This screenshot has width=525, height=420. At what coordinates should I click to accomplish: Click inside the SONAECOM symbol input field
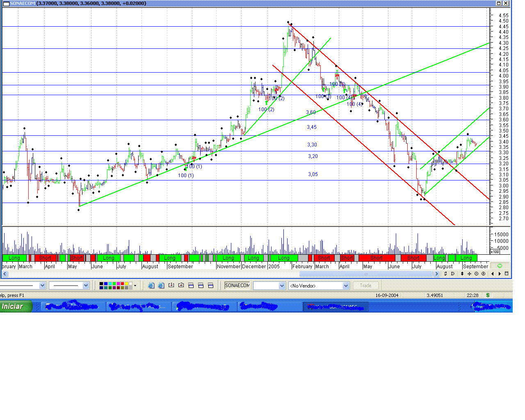pos(237,285)
